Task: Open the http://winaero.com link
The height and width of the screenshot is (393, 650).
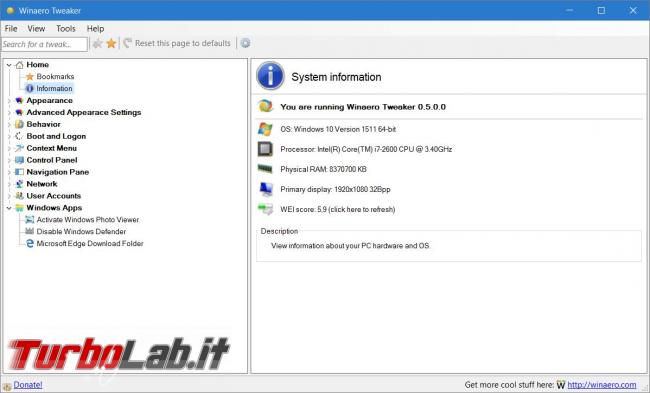Action: click(x=601, y=385)
